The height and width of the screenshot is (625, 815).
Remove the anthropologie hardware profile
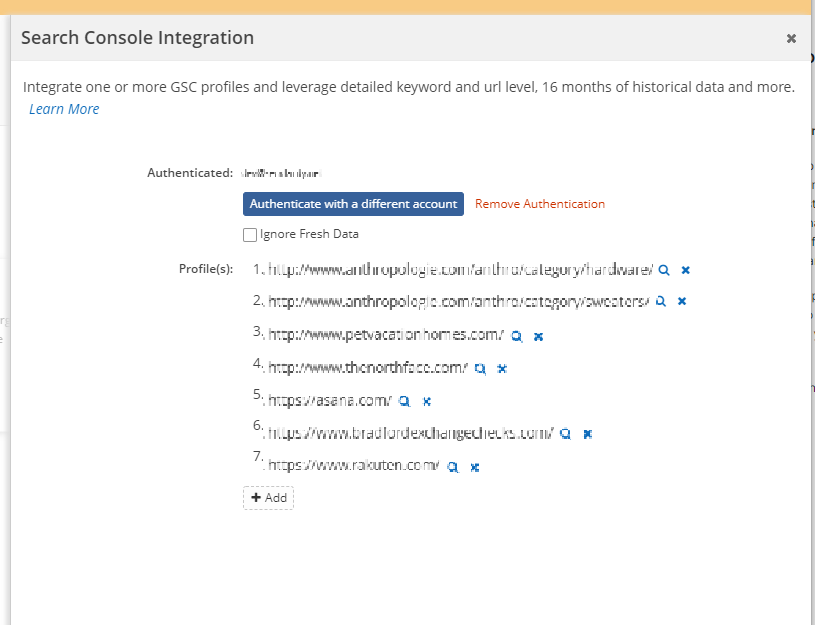(686, 270)
